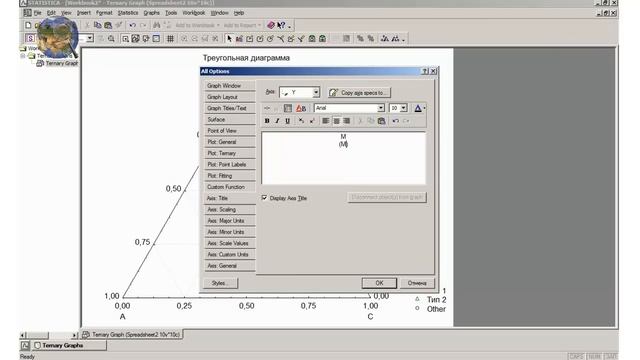Open the STATISTICA help book icon
The image size is (640, 360).
click(x=271, y=25)
